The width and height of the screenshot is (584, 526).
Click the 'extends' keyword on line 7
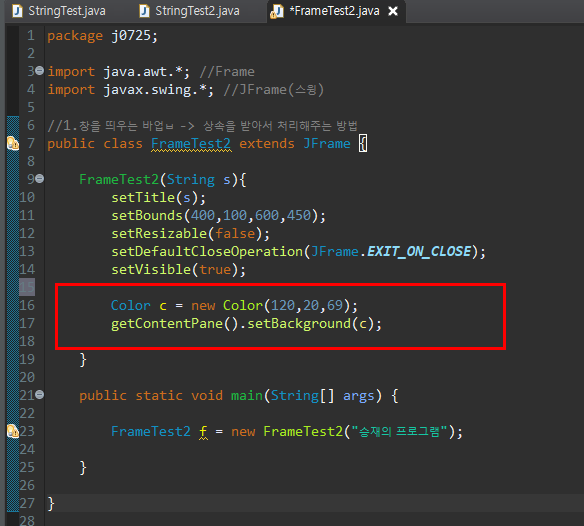[267, 144]
